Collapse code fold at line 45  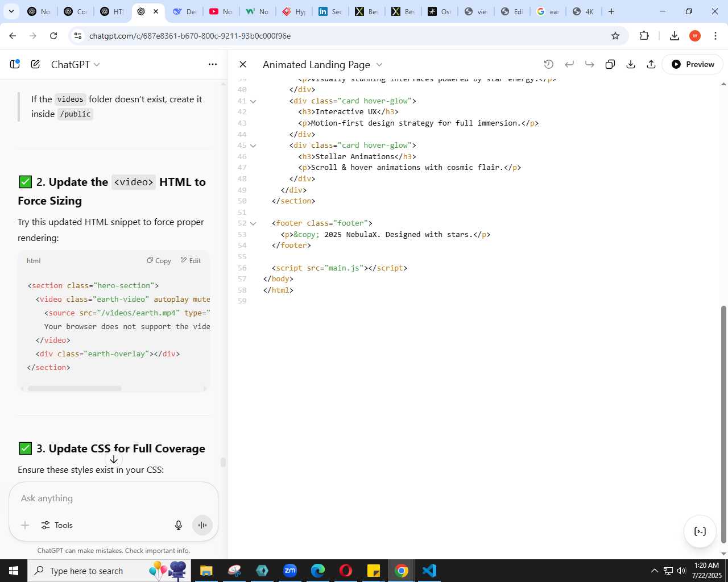click(253, 145)
